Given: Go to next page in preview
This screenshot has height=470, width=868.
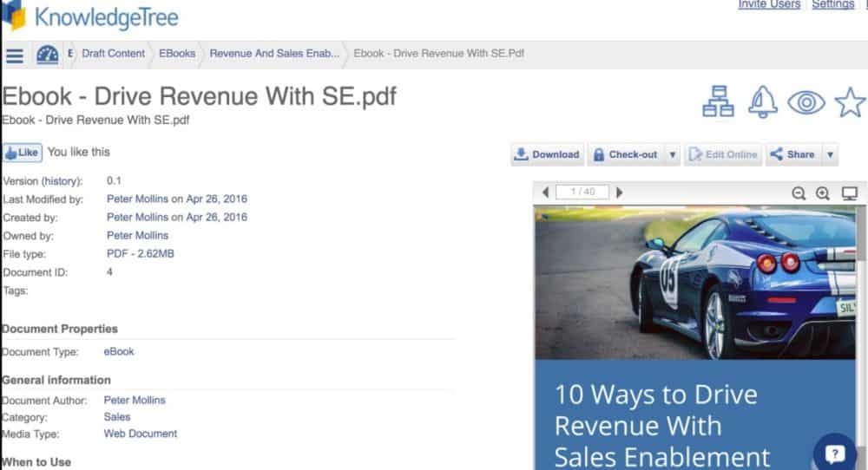Looking at the screenshot, I should coord(620,193).
